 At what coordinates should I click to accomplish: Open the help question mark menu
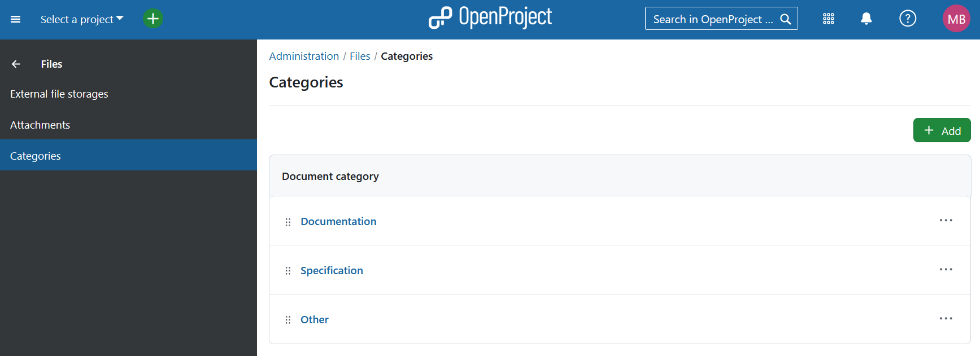coord(907,19)
